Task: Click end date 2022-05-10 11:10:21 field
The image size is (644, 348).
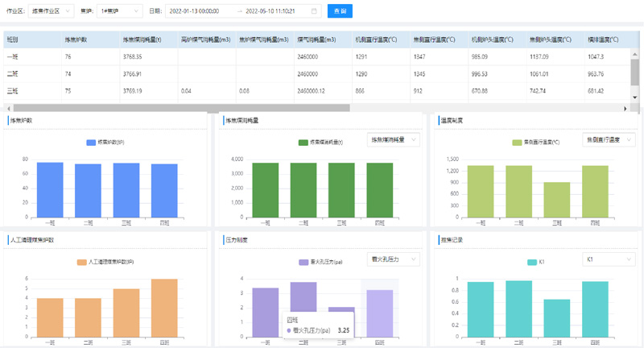Action: [270, 11]
